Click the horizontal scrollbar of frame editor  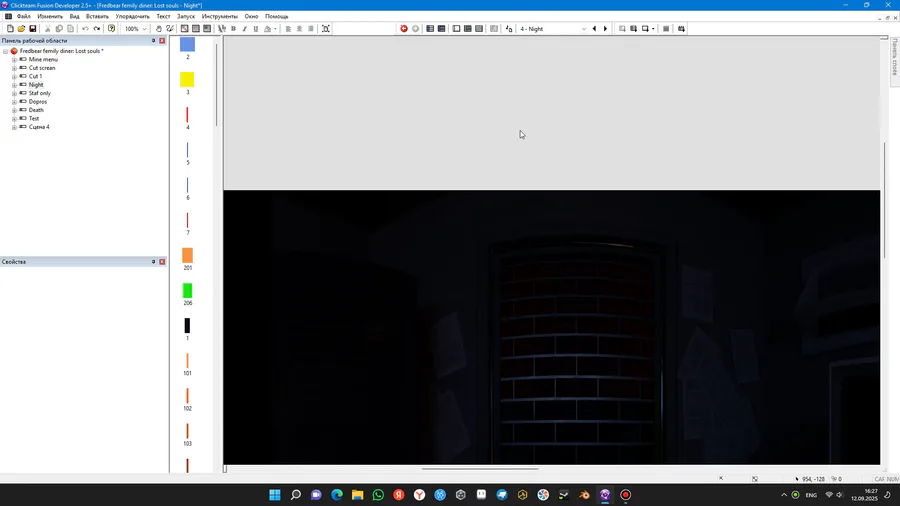[480, 469]
